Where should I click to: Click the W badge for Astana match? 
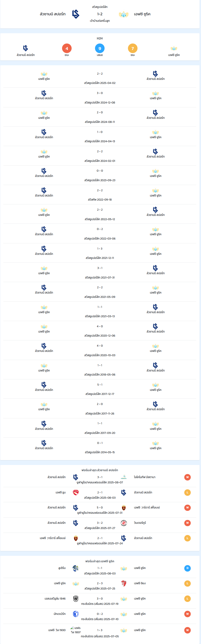(188, 477)
